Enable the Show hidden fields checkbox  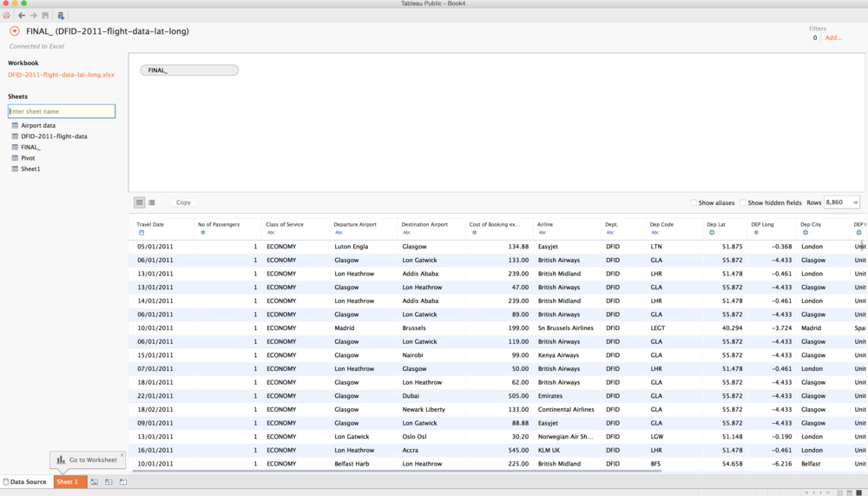743,203
